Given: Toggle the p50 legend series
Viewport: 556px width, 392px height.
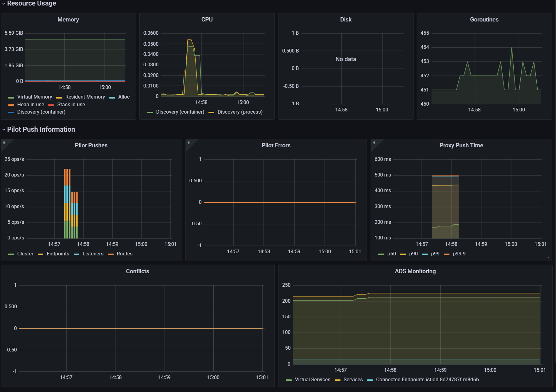Looking at the screenshot, I should click(391, 254).
